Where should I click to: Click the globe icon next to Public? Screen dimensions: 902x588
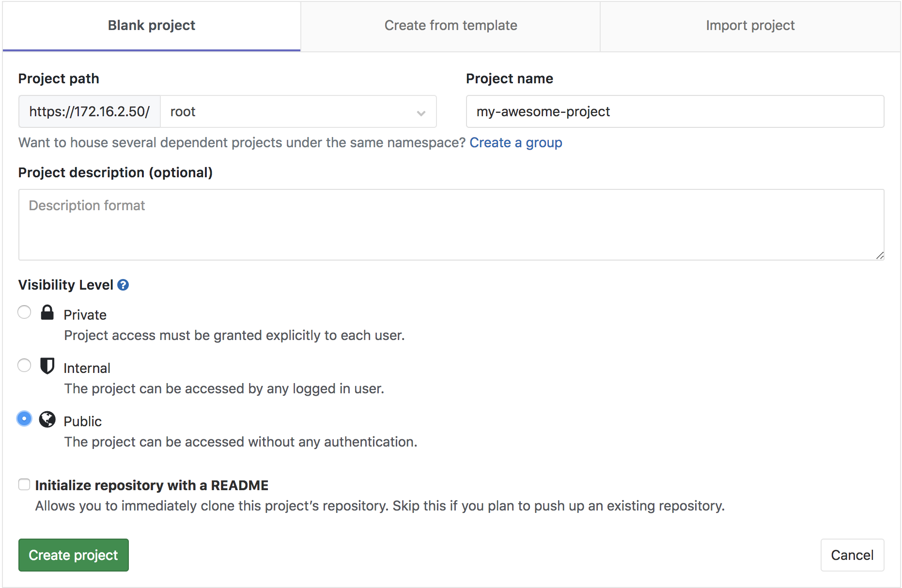[47, 419]
